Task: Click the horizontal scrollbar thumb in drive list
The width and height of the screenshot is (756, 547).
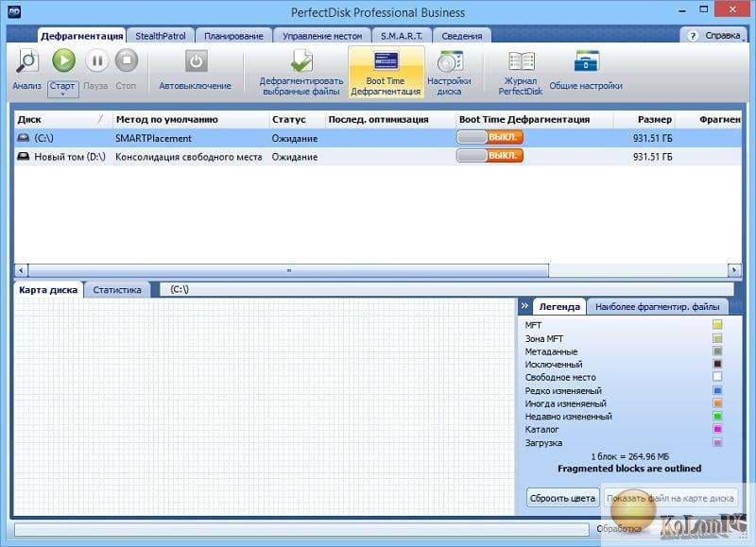Action: pos(288,270)
